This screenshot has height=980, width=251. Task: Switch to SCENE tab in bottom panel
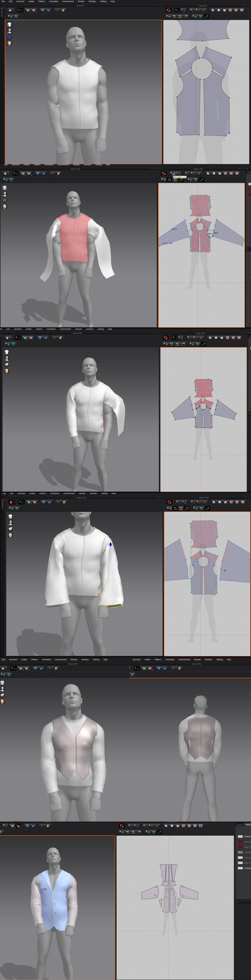240,825
